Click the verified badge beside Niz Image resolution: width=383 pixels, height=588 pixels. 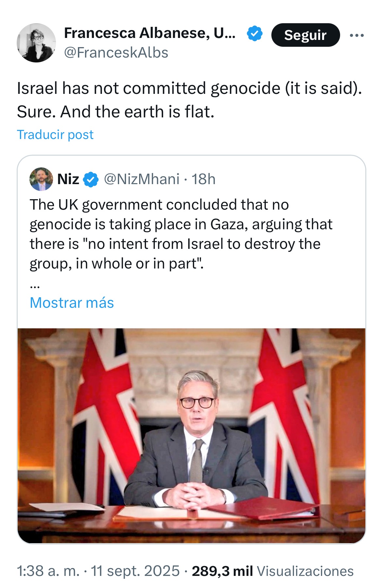(91, 180)
